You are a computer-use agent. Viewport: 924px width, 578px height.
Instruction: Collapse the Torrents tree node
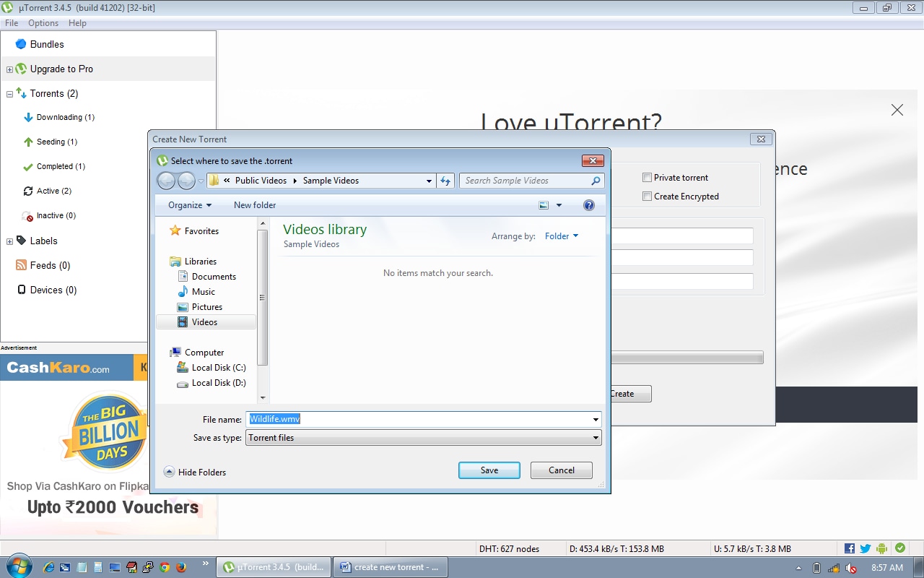[9, 94]
